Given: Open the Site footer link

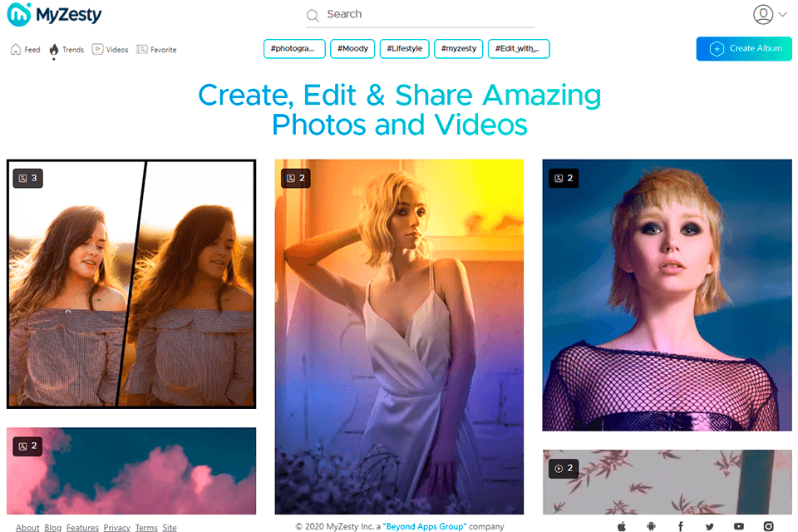Looking at the screenshot, I should 170,527.
